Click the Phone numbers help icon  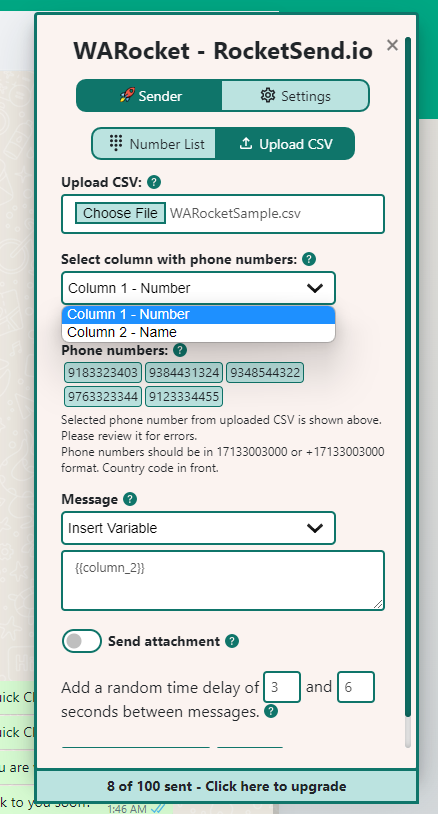(180, 350)
